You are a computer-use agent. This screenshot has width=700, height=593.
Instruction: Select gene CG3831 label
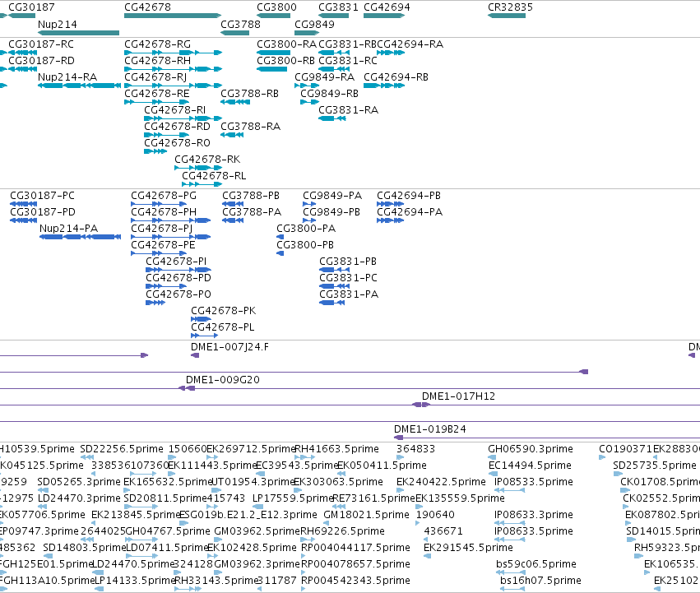pos(338,7)
